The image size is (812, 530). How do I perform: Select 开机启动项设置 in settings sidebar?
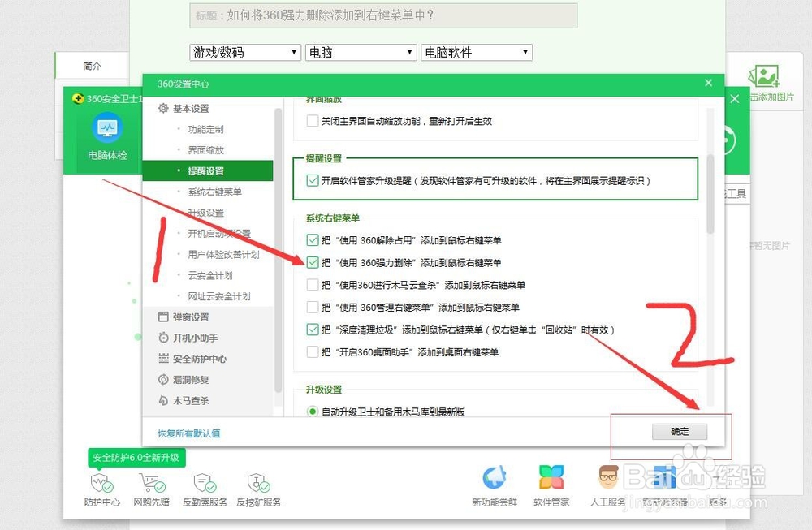tap(219, 234)
